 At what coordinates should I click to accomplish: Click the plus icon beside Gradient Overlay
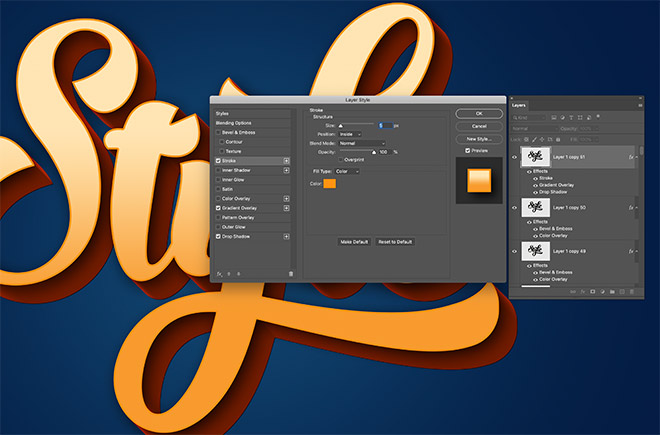coord(287,208)
